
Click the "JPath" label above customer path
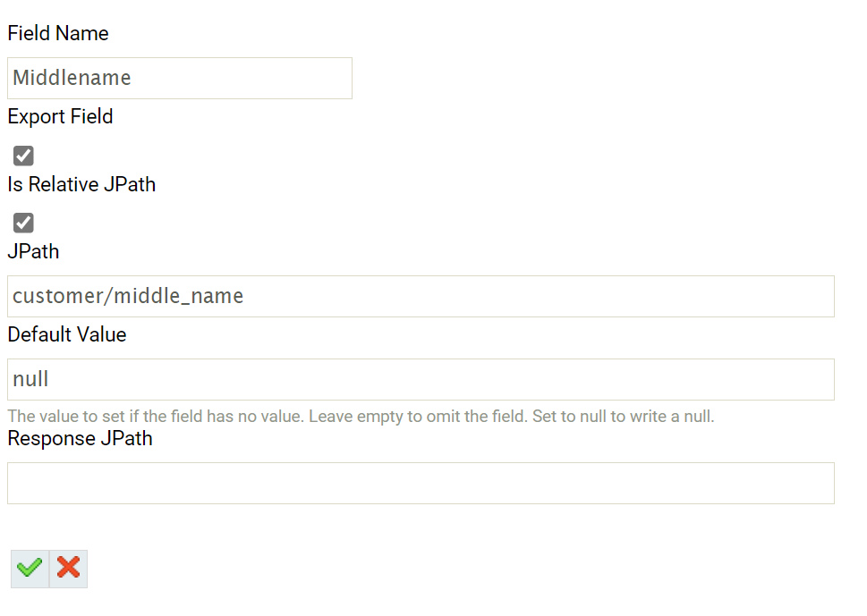[x=33, y=251]
